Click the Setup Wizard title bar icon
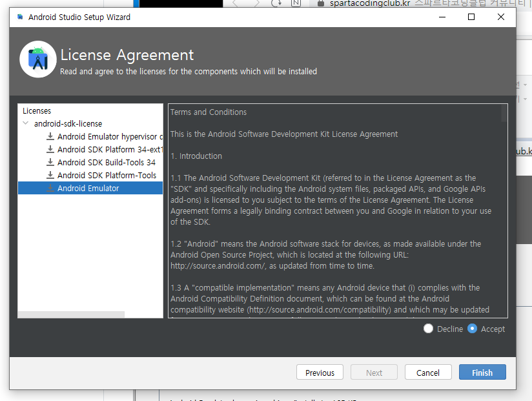532x401 pixels. tap(20, 17)
